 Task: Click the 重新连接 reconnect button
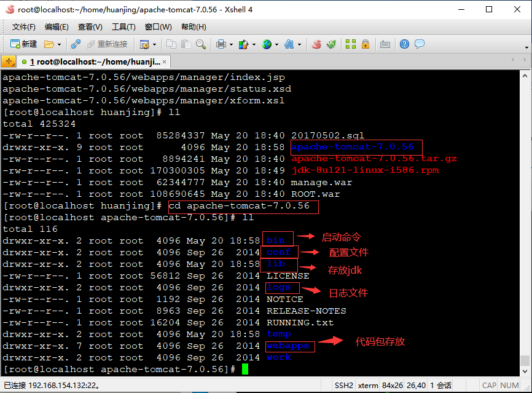tap(107, 44)
